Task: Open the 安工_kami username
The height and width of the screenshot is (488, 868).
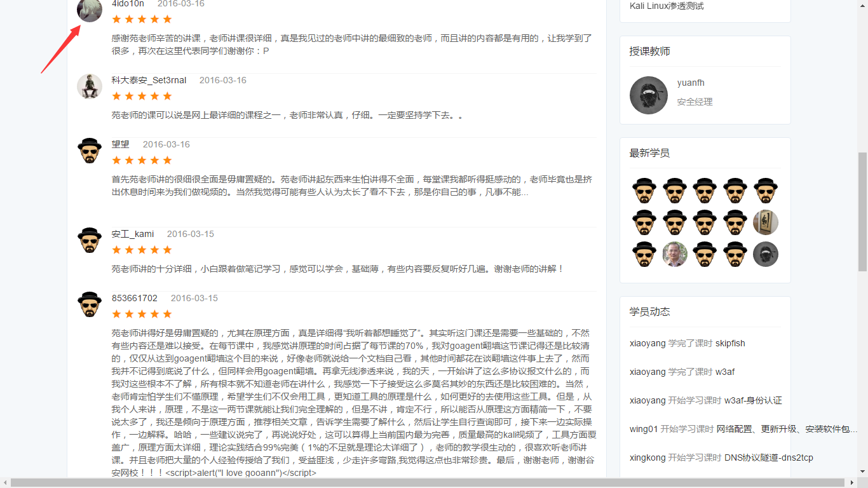Action: click(x=133, y=234)
